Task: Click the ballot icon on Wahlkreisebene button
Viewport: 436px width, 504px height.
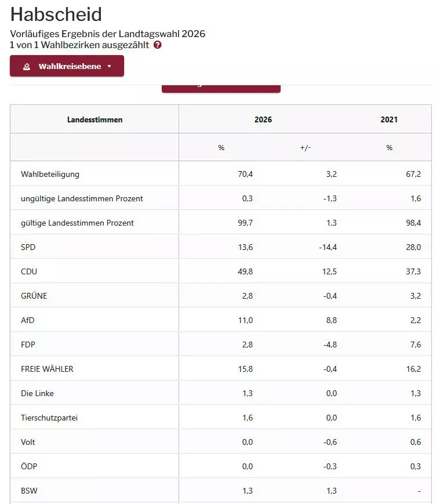Action: (x=27, y=67)
